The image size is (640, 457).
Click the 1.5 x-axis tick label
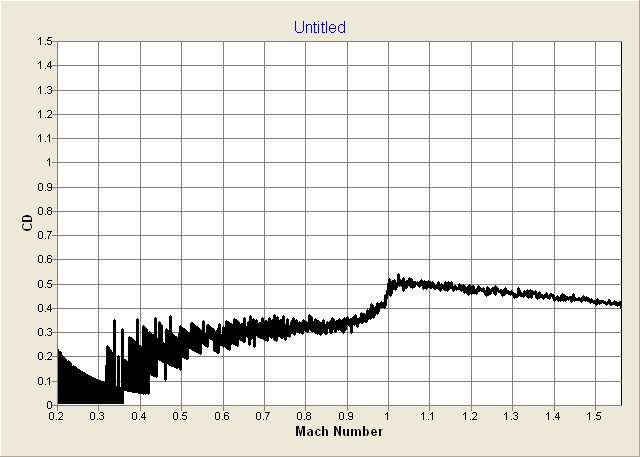click(x=594, y=415)
